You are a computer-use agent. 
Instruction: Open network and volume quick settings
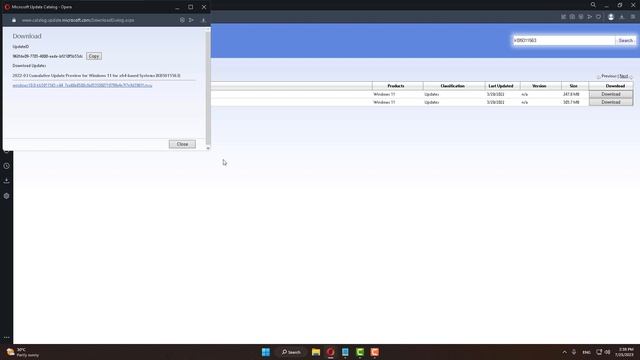click(x=603, y=352)
